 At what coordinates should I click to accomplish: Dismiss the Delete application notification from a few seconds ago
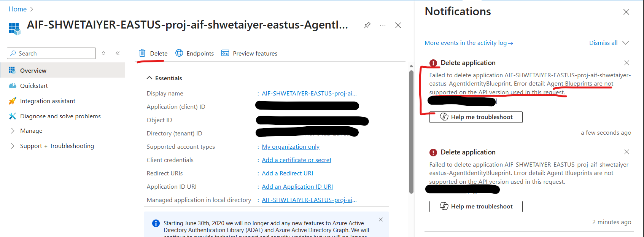tap(627, 63)
